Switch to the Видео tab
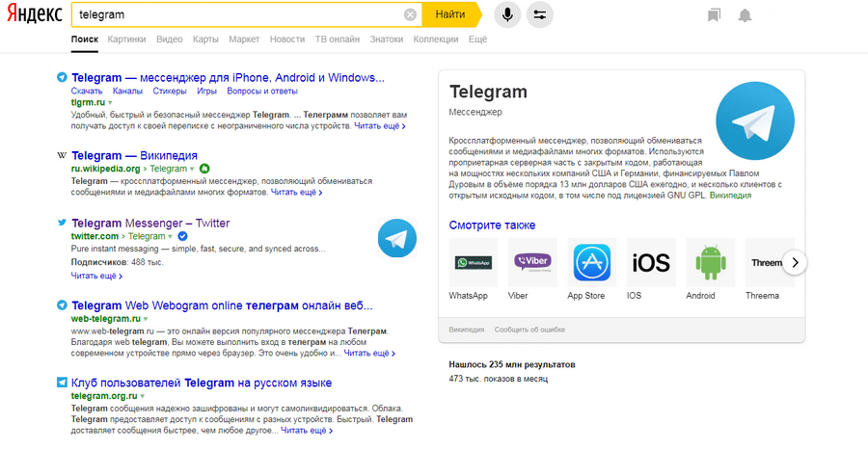The image size is (868, 450). (x=170, y=40)
